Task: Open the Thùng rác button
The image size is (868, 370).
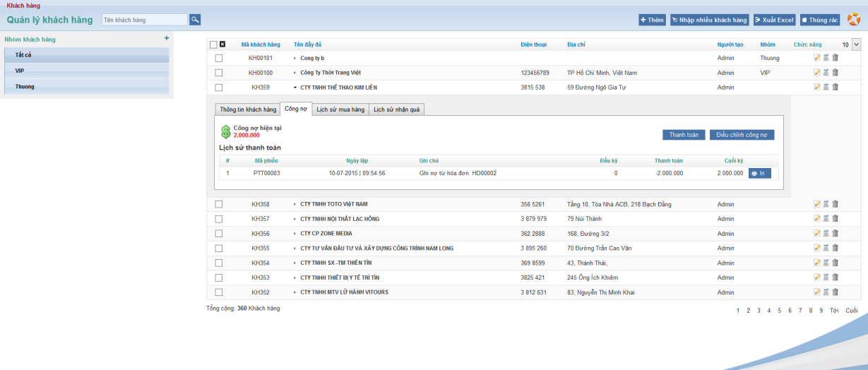Action: (819, 20)
